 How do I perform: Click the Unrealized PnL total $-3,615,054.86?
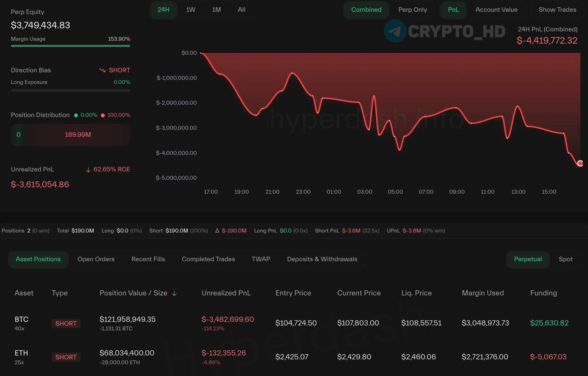click(x=40, y=185)
